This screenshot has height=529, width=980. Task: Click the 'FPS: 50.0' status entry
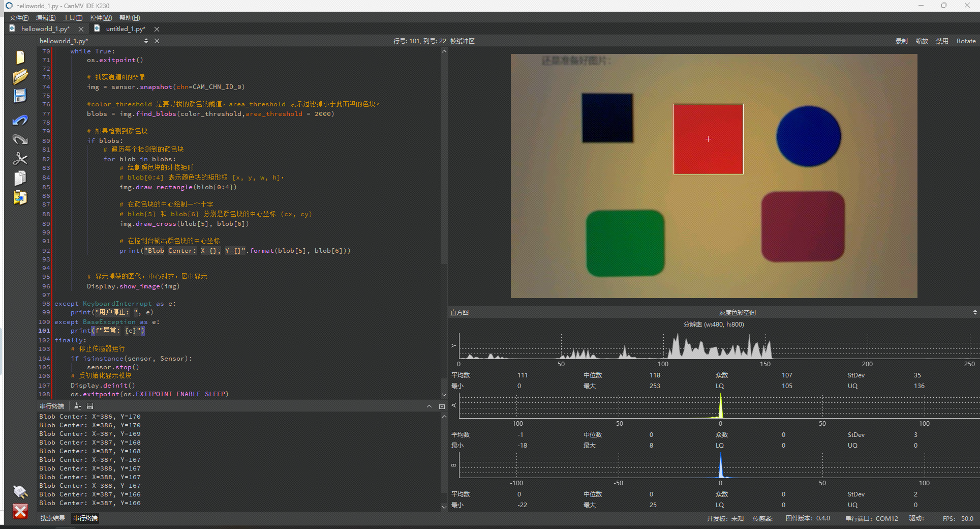pos(958,518)
